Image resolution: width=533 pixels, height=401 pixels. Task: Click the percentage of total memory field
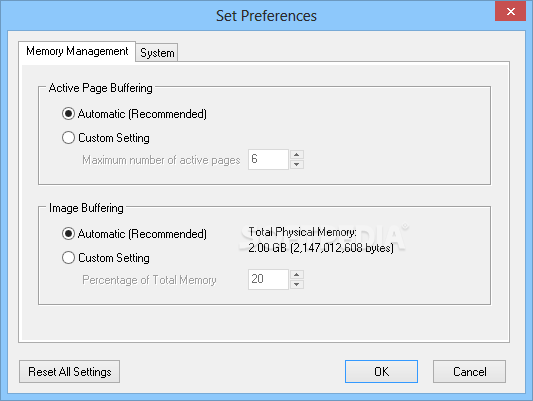[268, 279]
